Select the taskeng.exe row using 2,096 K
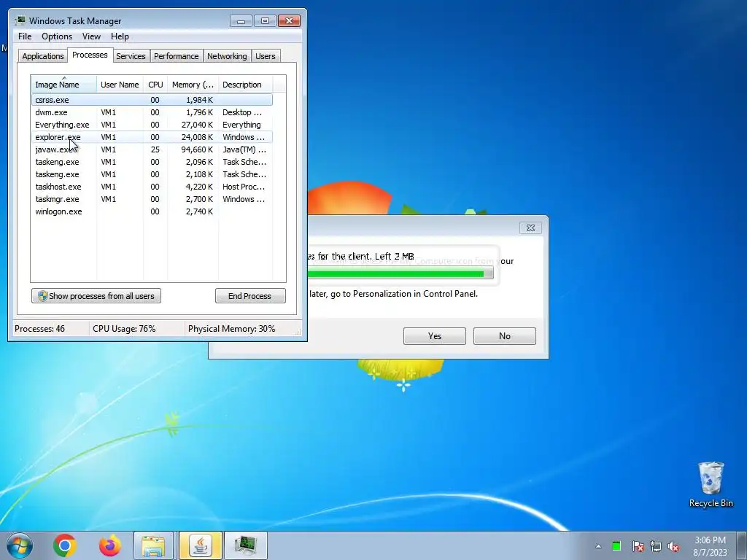Viewport: 747px width, 560px height. pos(152,162)
